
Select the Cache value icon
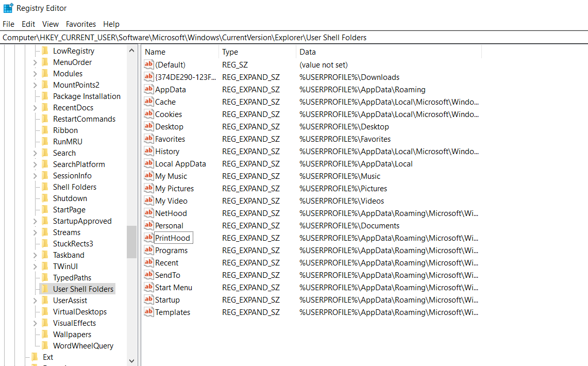tap(149, 102)
